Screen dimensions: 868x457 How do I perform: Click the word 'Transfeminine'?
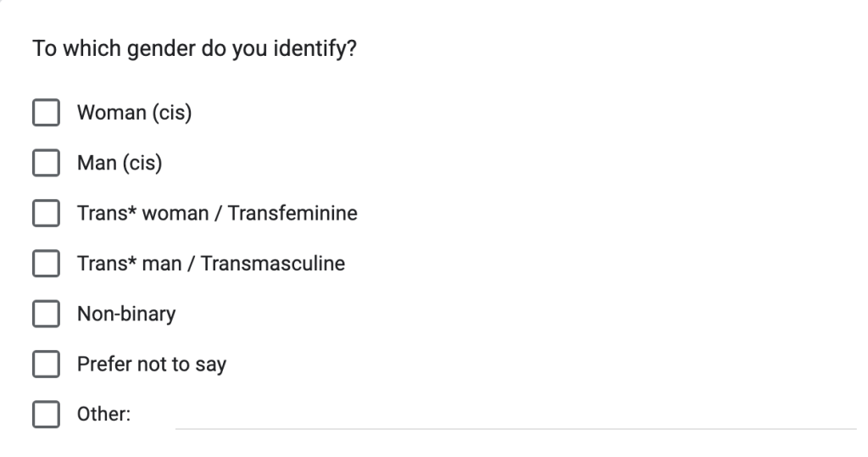coord(300,214)
